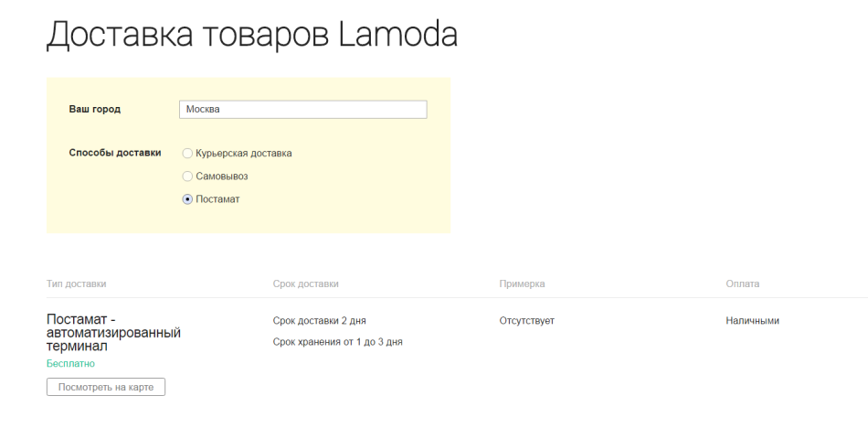
Task: Click the Срок хранения от 1 до 3 дня text
Action: pos(338,342)
